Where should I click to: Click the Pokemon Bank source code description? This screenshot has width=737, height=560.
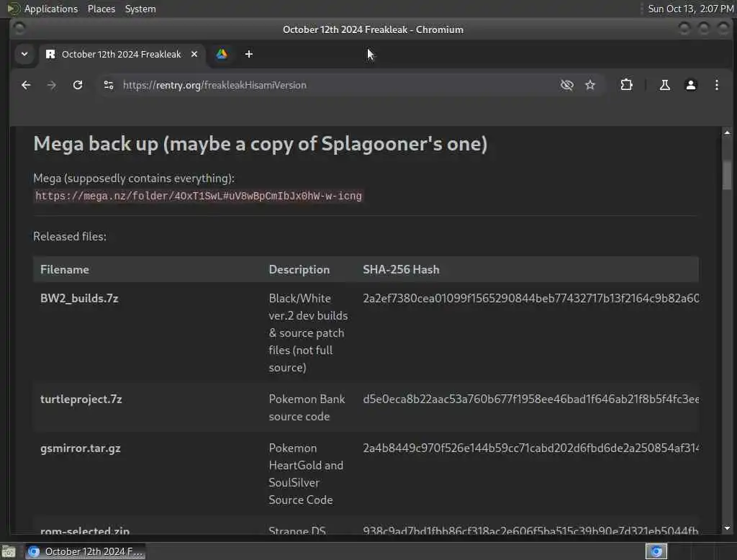(x=307, y=407)
